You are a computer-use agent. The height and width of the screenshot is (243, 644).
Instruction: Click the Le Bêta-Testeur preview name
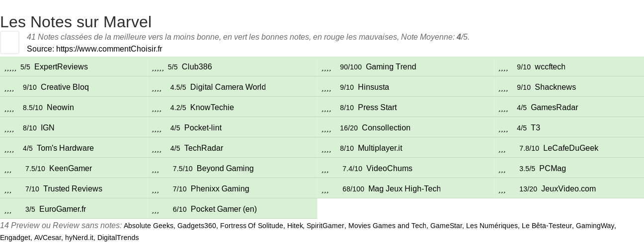pos(546,226)
